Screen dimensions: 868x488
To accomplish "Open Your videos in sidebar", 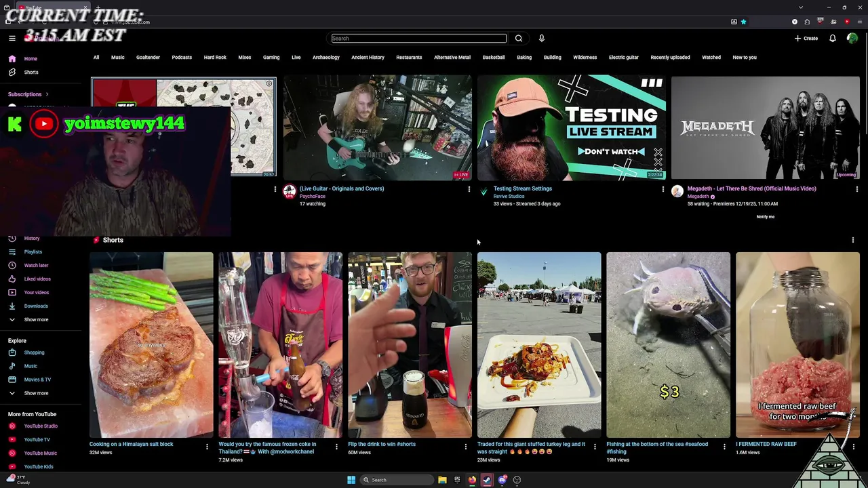I will click(x=37, y=293).
